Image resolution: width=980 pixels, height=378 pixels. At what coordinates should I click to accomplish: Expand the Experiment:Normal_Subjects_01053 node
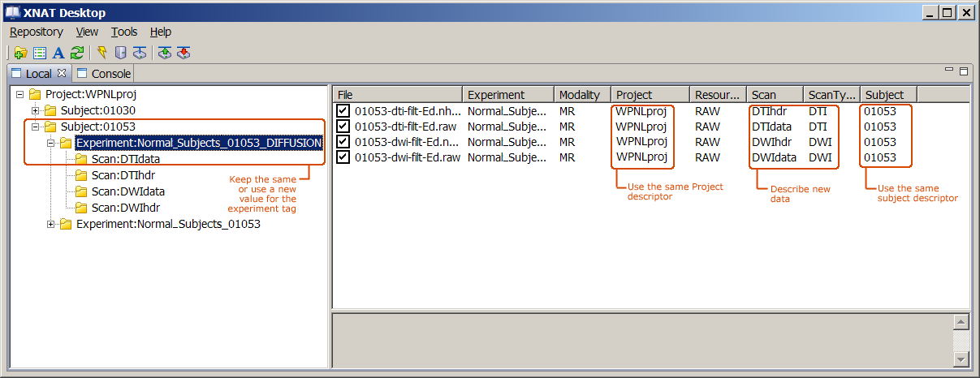(x=51, y=224)
